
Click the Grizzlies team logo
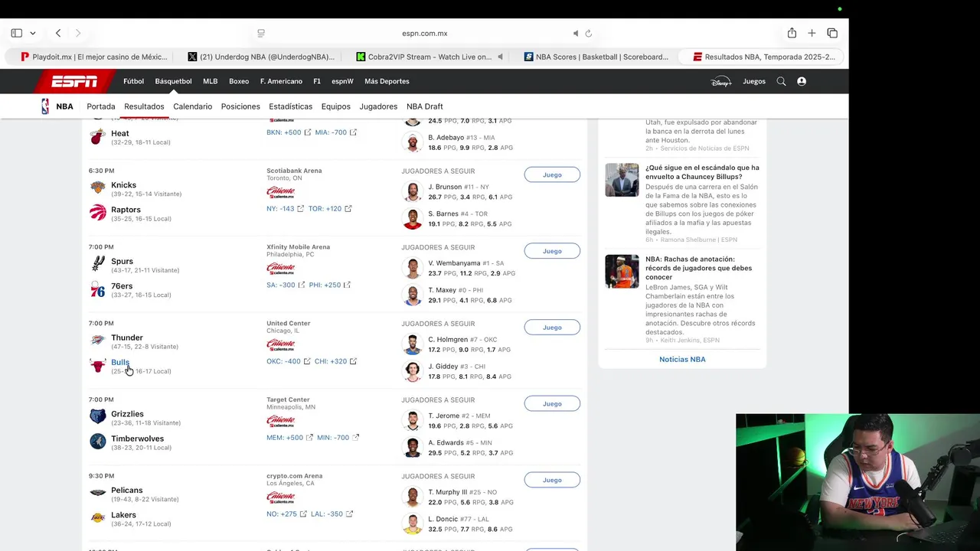pos(97,417)
